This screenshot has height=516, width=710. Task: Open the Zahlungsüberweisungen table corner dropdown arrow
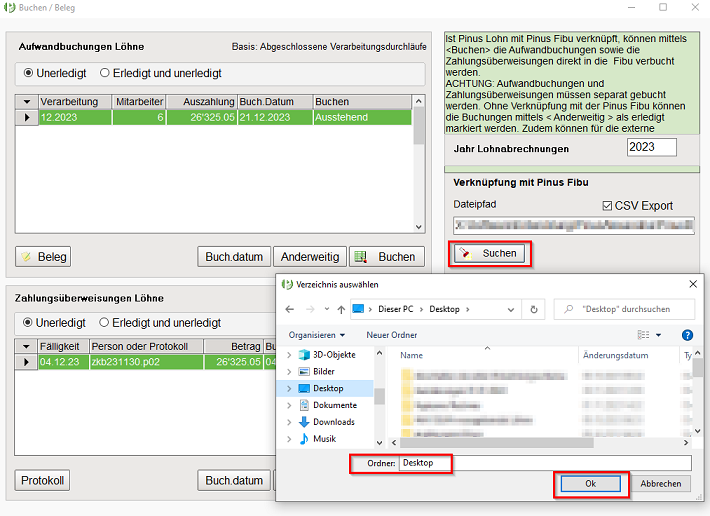(26, 346)
